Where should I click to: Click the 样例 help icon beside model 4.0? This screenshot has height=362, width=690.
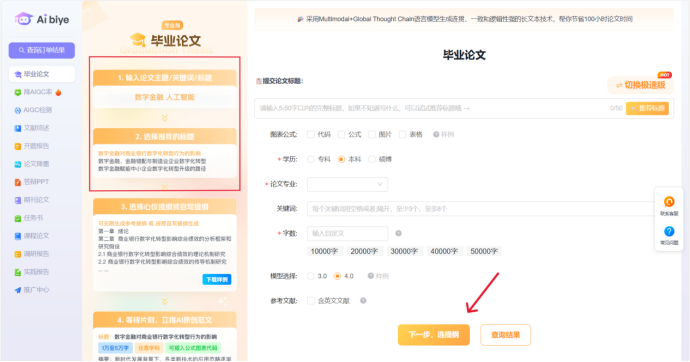(371, 276)
